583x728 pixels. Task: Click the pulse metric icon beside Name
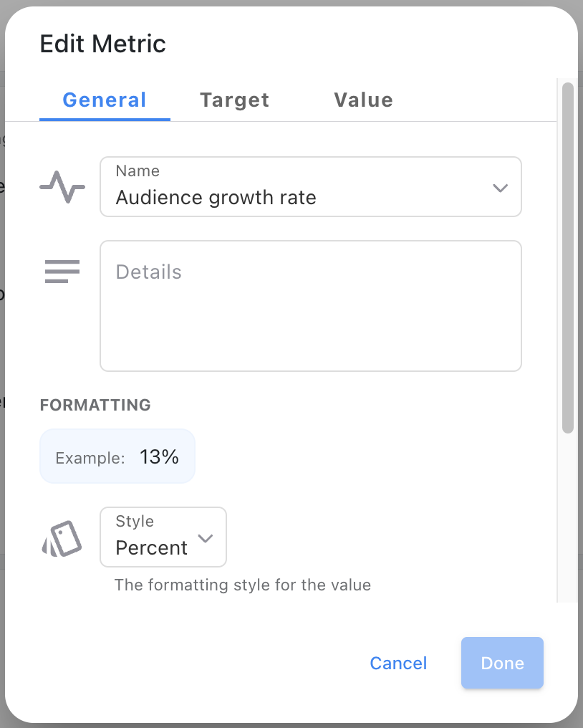tap(62, 187)
